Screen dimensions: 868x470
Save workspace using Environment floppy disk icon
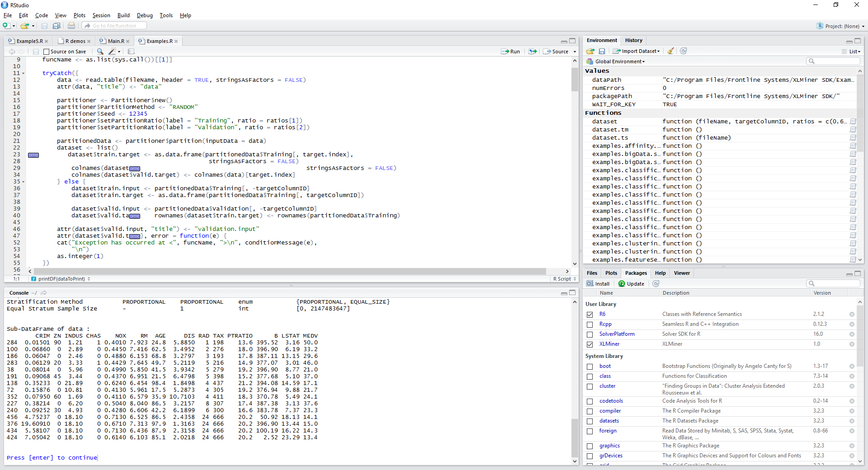point(602,51)
